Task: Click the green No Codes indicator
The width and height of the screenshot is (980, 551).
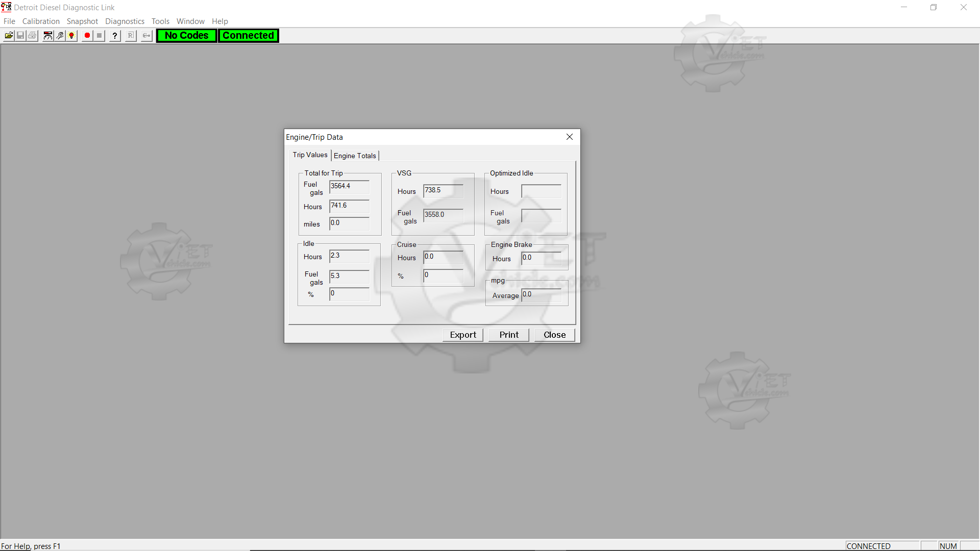Action: coord(186,36)
